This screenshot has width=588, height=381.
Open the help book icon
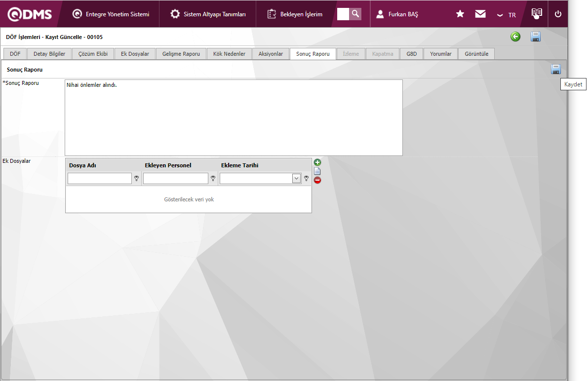(537, 13)
